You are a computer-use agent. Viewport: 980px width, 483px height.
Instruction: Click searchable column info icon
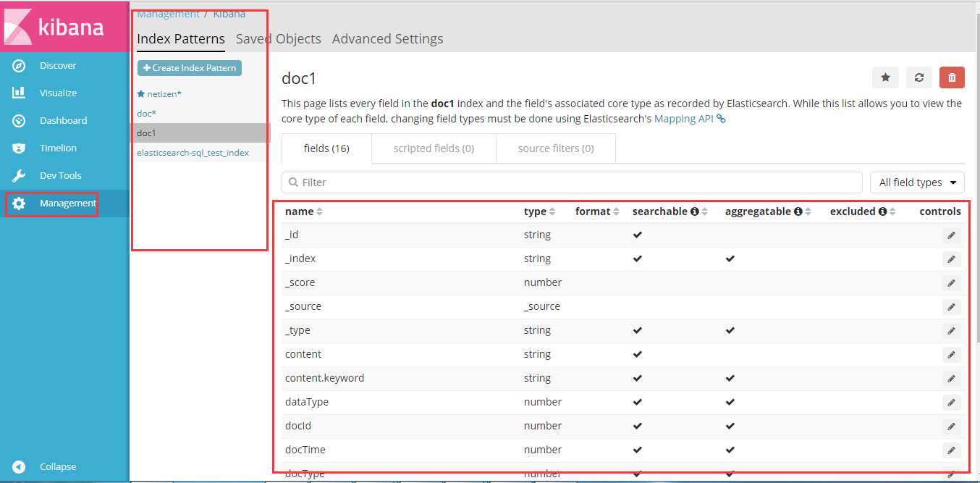pyautogui.click(x=695, y=211)
